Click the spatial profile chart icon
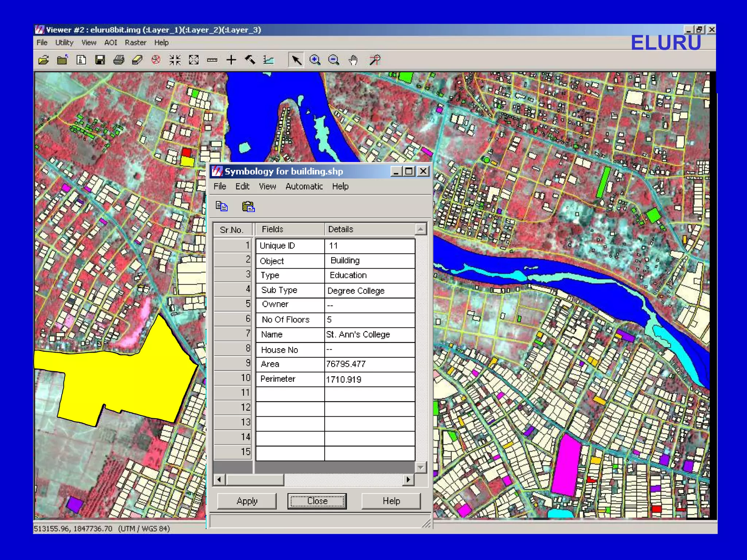Screen dimensions: 747x560 tap(268, 60)
